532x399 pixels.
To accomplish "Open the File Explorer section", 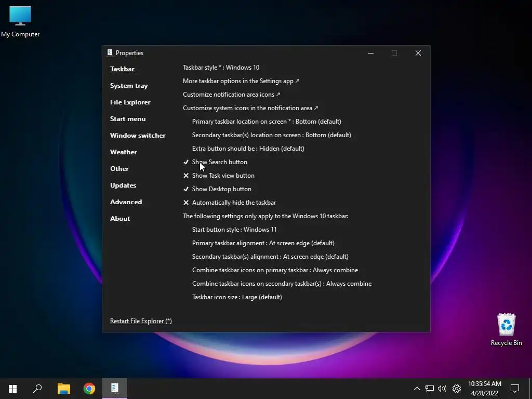I will point(130,102).
